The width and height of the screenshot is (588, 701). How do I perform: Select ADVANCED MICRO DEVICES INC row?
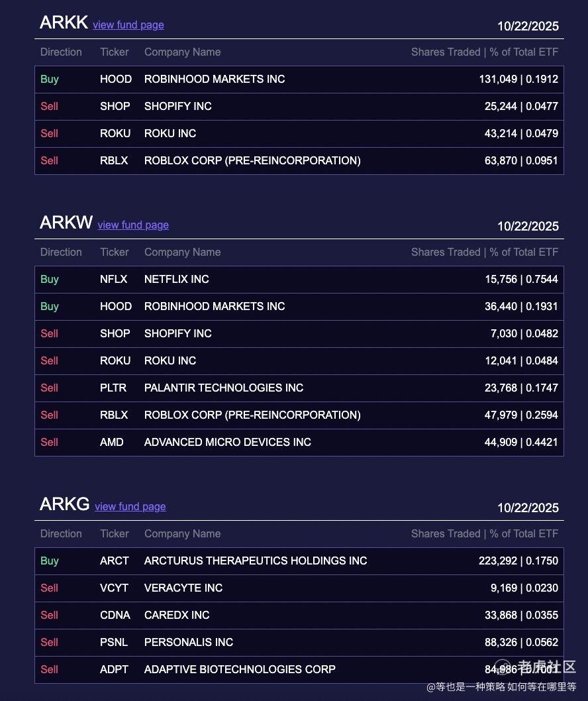(x=228, y=443)
